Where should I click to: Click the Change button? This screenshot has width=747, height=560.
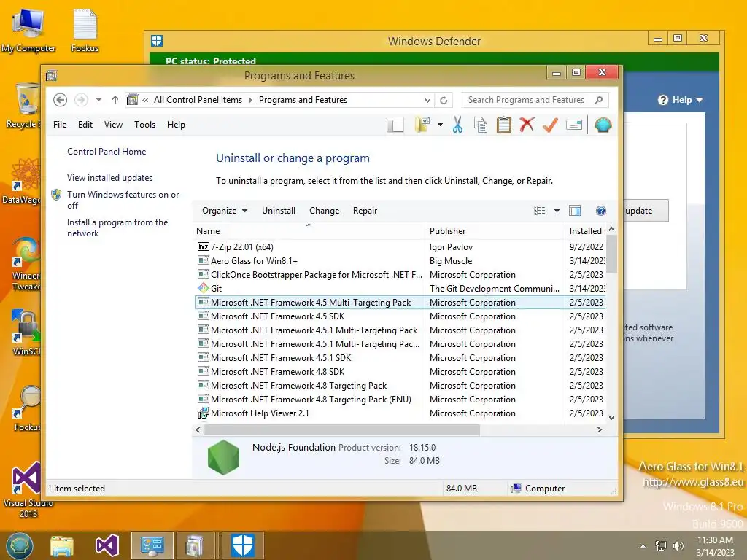[x=325, y=211]
